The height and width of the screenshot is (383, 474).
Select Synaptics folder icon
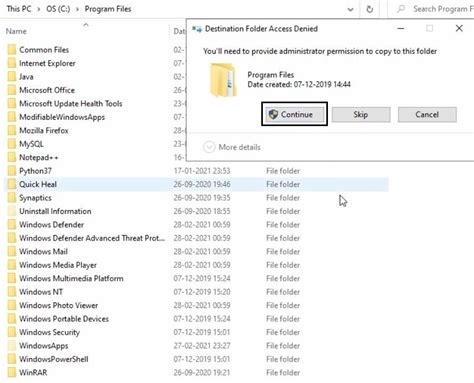click(12, 198)
